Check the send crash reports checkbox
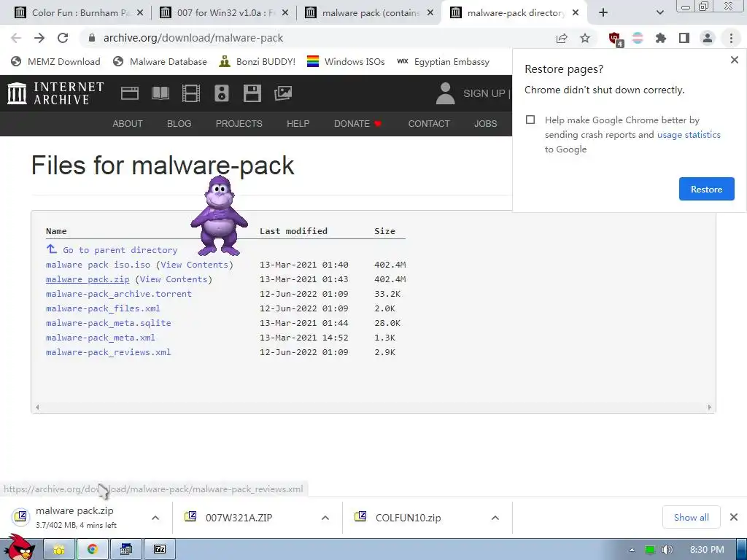The width and height of the screenshot is (747, 560). click(530, 120)
